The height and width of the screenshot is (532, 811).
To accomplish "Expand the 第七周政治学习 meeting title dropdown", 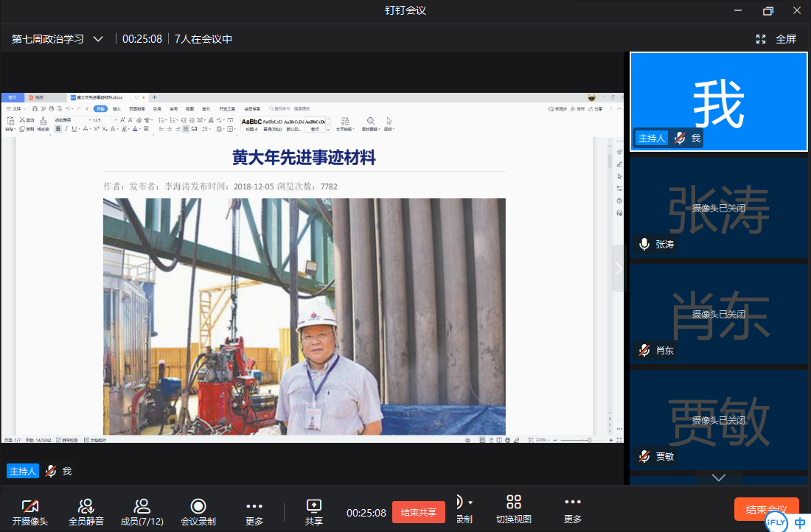I will coord(98,39).
